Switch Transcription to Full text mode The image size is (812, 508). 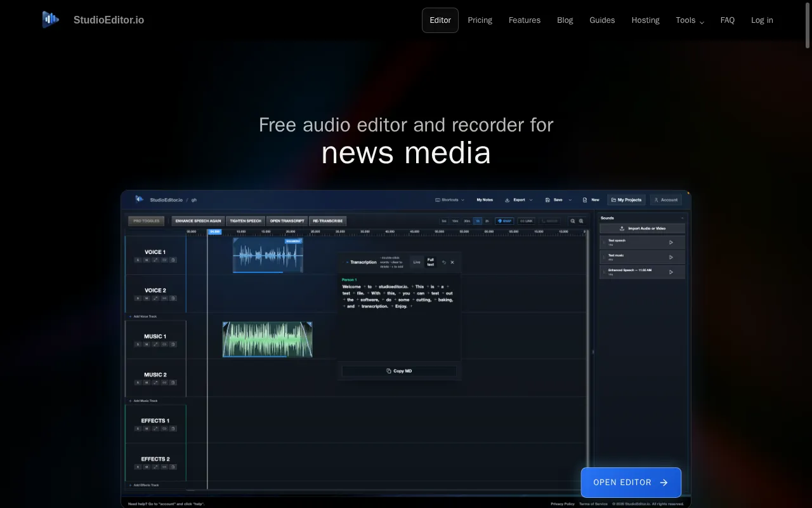click(x=431, y=262)
